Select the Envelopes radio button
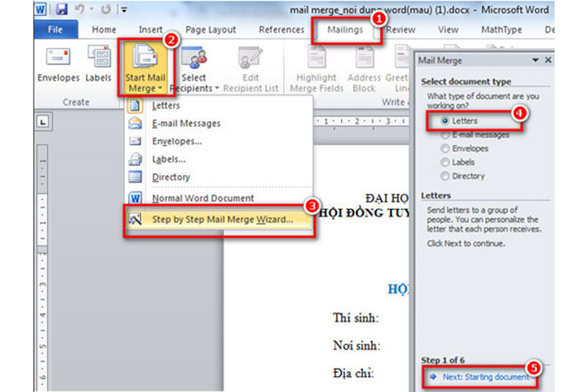The height and width of the screenshot is (392, 588). (x=445, y=148)
